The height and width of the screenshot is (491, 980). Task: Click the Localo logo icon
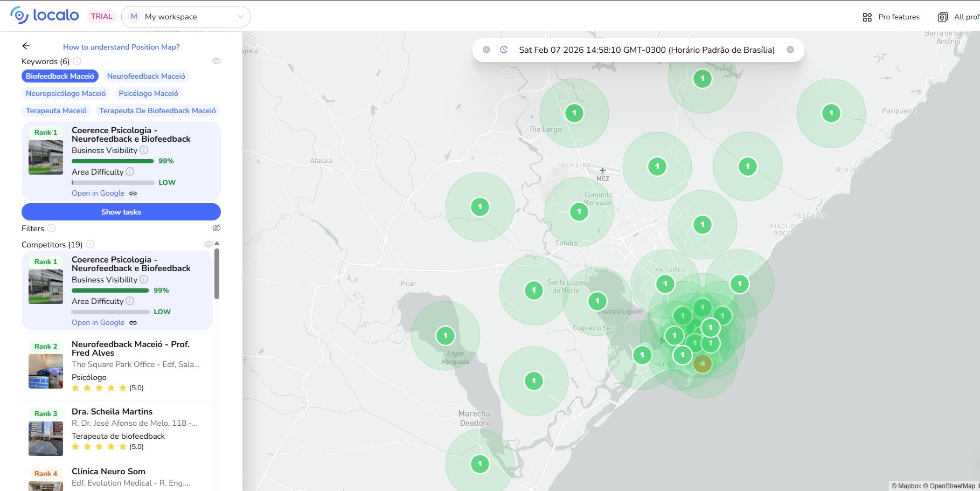pos(19,15)
